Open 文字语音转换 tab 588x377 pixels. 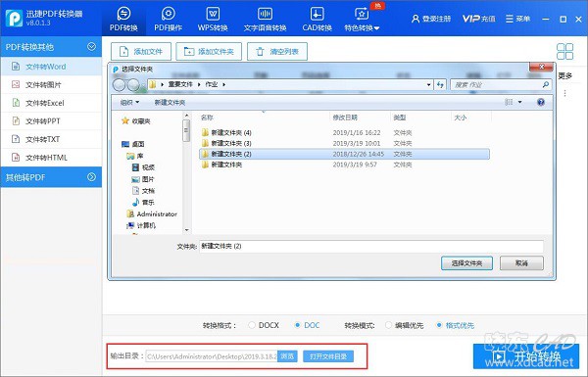[x=265, y=19]
